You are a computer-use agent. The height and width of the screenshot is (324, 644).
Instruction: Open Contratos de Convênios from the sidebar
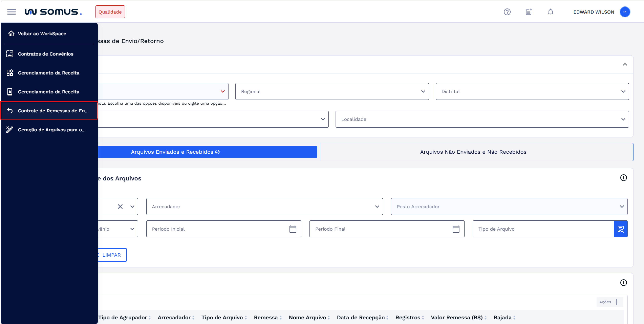pyautogui.click(x=46, y=54)
